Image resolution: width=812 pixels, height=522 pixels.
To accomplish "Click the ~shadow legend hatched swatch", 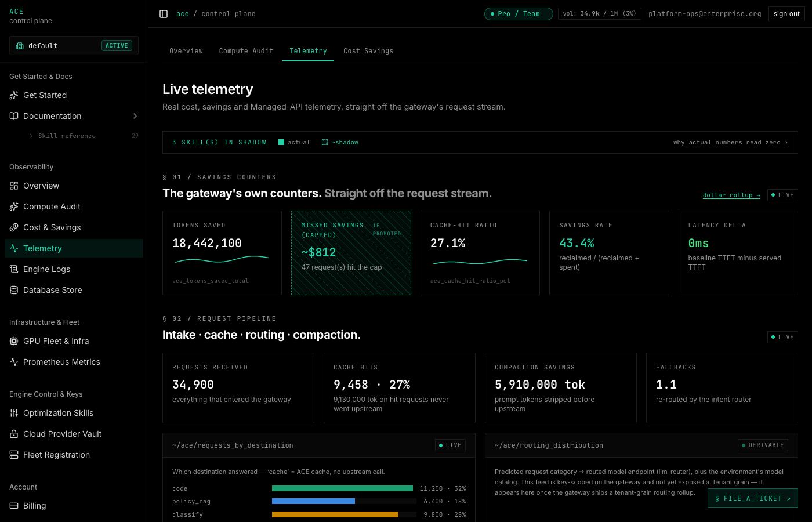I will tap(325, 142).
